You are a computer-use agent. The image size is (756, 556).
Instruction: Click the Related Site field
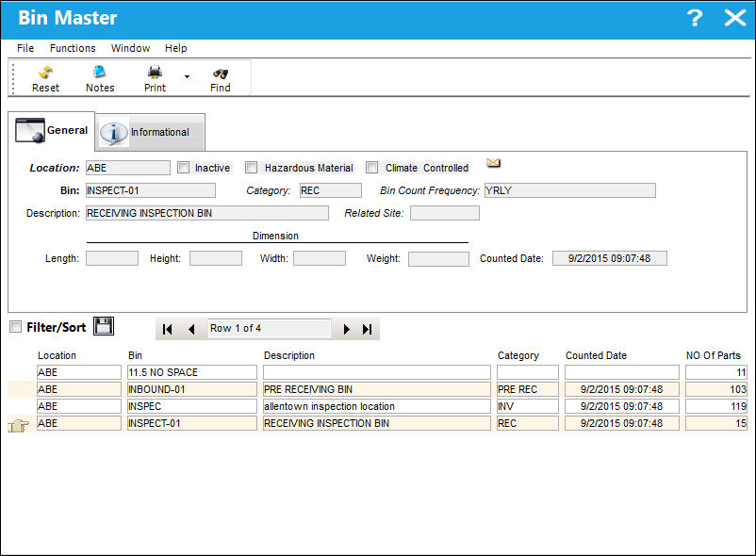pyautogui.click(x=445, y=213)
